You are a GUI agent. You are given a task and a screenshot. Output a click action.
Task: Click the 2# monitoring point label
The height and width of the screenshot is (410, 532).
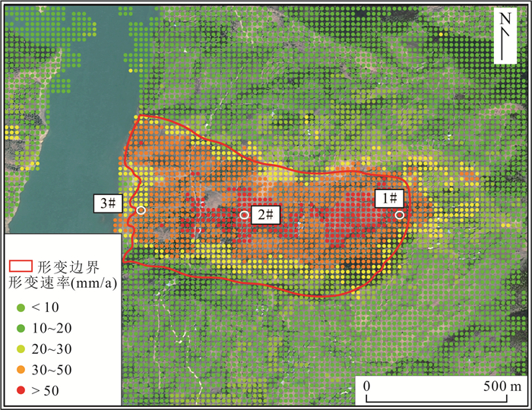click(265, 215)
